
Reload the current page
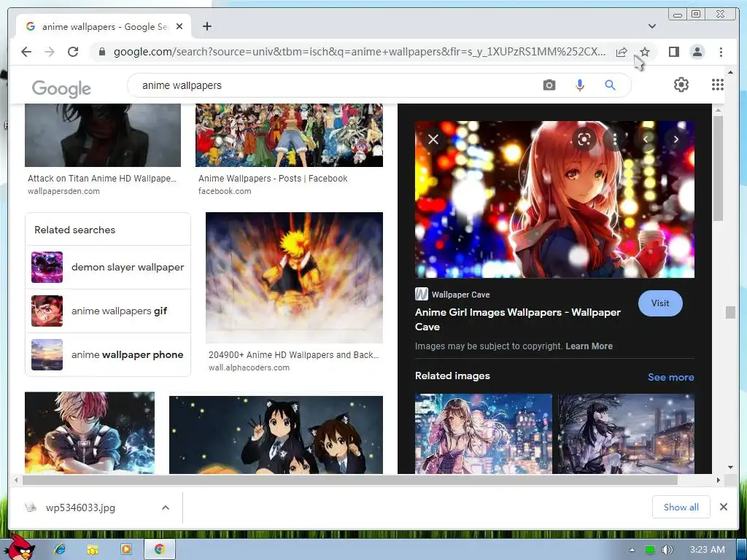[73, 52]
